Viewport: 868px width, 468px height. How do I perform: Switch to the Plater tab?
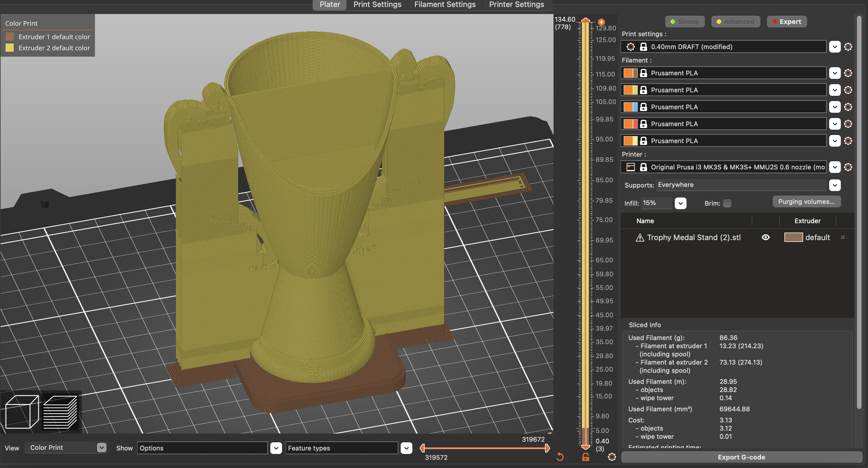(x=330, y=5)
